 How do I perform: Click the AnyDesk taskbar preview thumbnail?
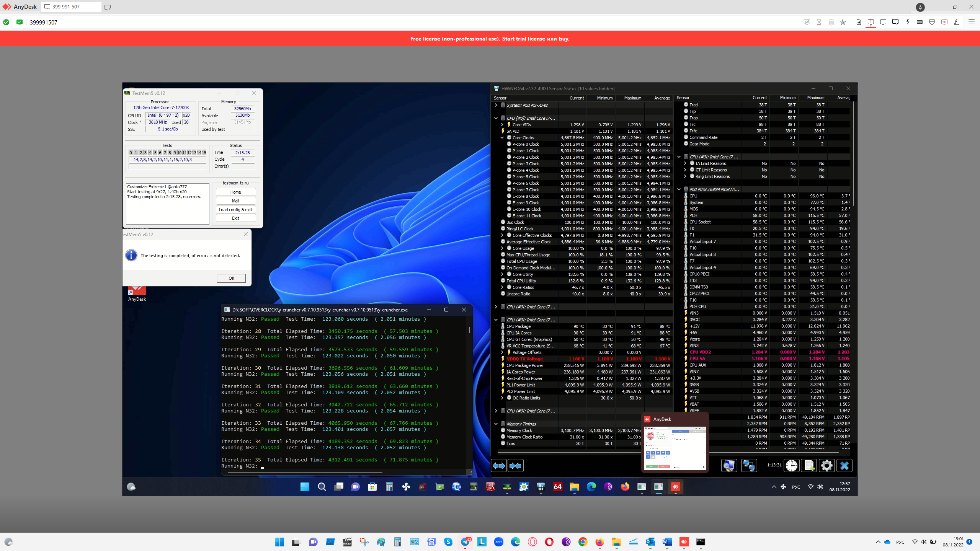click(675, 448)
